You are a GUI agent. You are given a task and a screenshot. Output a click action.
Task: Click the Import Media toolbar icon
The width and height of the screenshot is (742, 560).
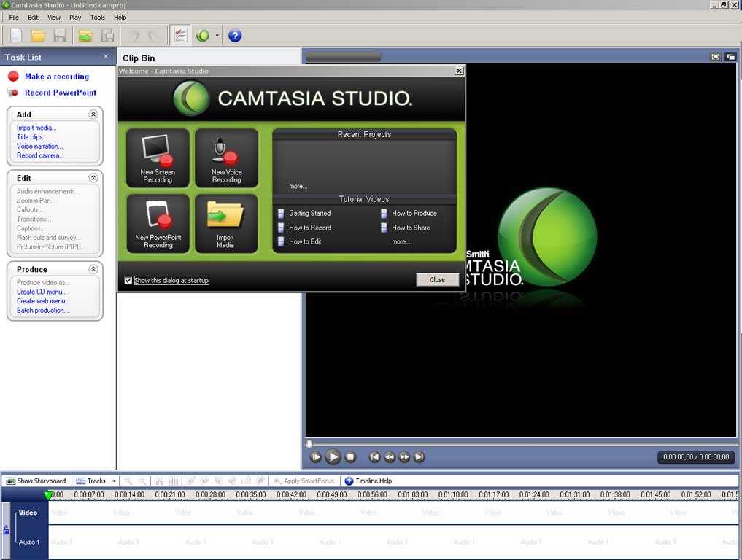point(85,36)
